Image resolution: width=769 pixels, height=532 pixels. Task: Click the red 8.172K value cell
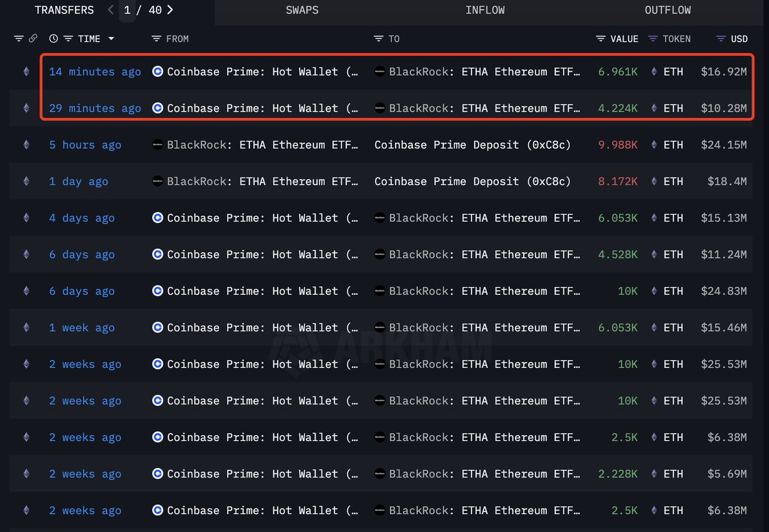coord(618,181)
